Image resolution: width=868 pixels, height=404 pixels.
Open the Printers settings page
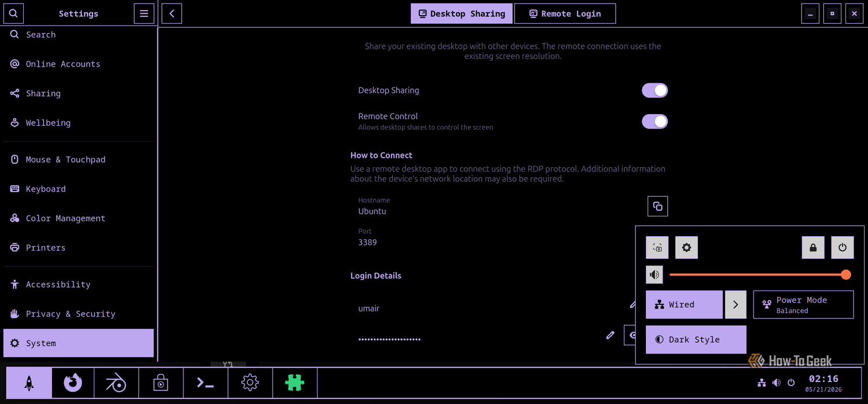tap(79, 248)
